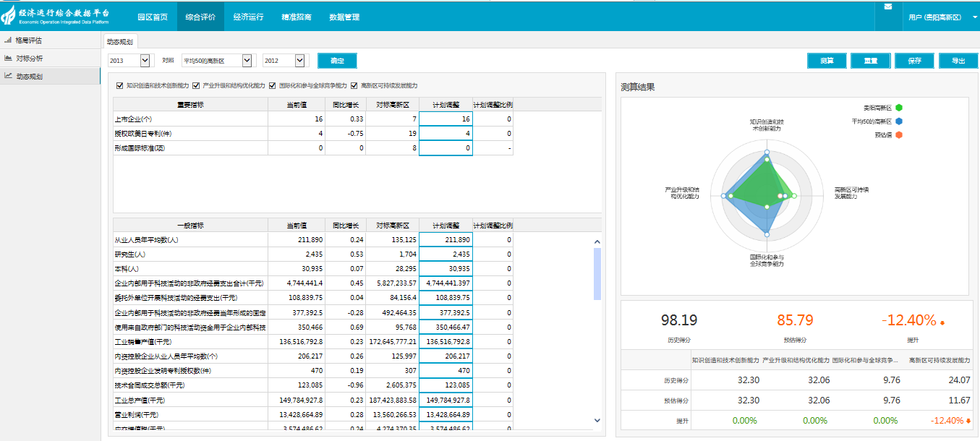980x441 pixels.
Task: Click the bar chart icon beside 格局评估
Action: point(8,40)
